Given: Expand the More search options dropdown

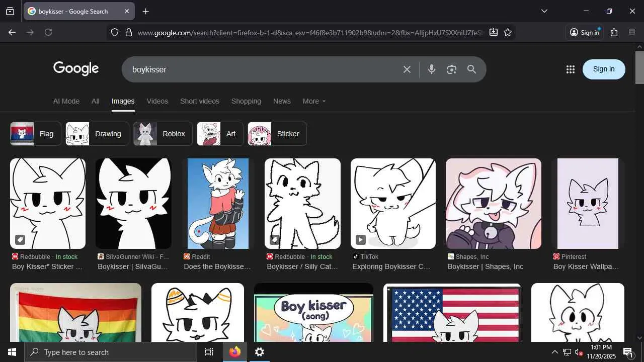Looking at the screenshot, I should tap(314, 101).
